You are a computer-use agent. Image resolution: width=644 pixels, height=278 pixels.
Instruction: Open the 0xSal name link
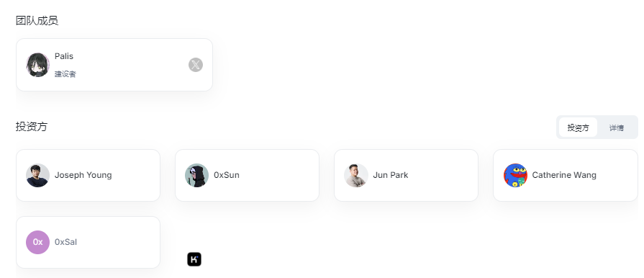65,242
